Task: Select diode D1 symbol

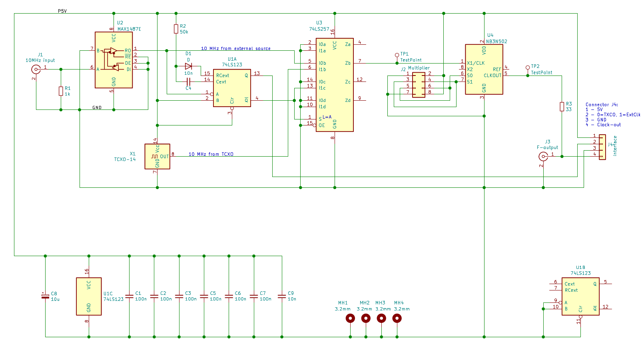Action: pos(188,66)
